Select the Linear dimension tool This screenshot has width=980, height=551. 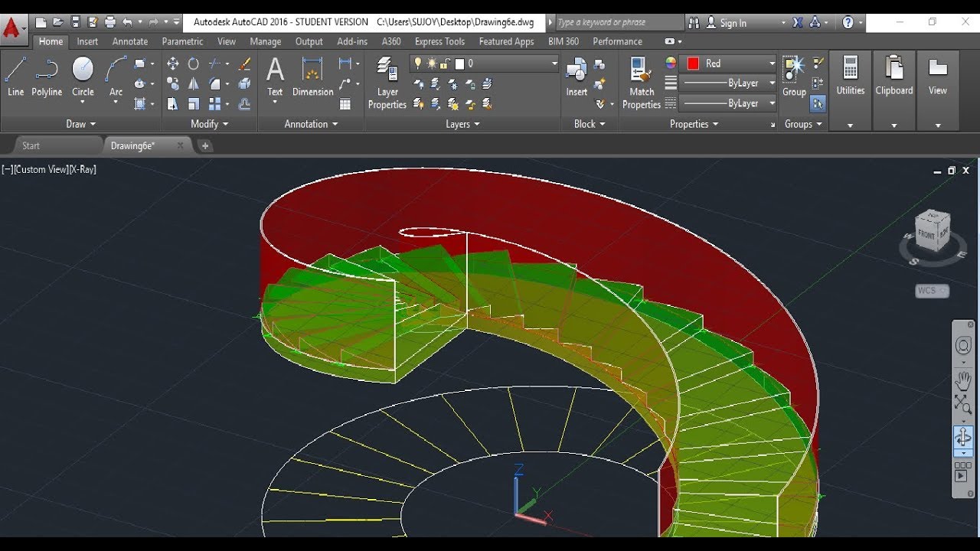coord(345,64)
